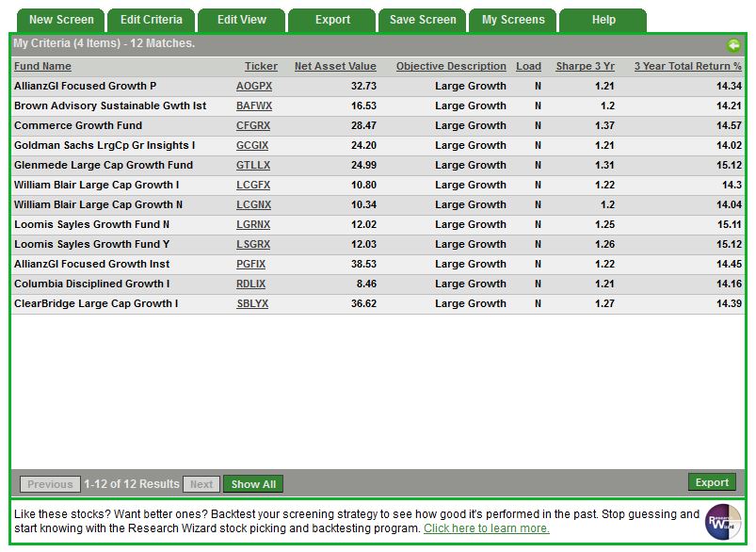Select the Commerce Growth Fund name
756x552 pixels.
coord(78,125)
